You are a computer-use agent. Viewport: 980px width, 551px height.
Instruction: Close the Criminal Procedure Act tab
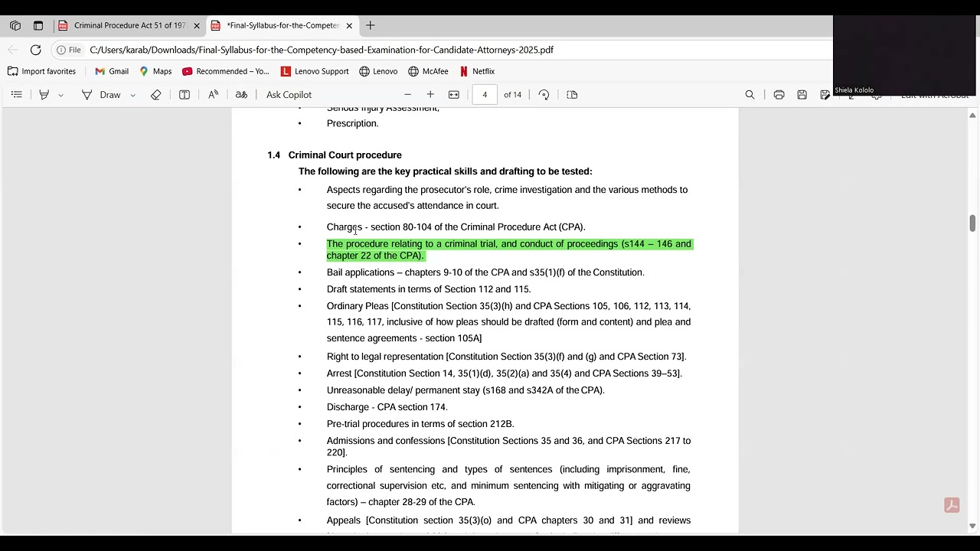pyautogui.click(x=197, y=25)
